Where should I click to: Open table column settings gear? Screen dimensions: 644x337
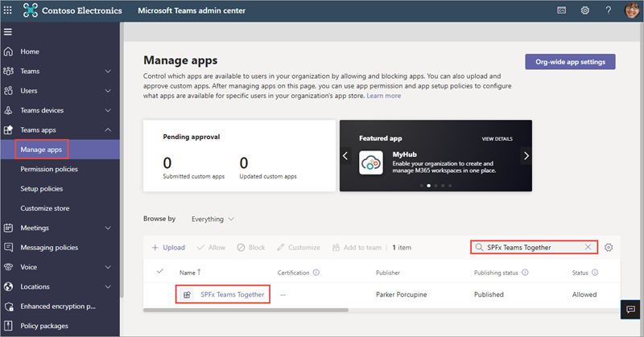click(x=609, y=248)
